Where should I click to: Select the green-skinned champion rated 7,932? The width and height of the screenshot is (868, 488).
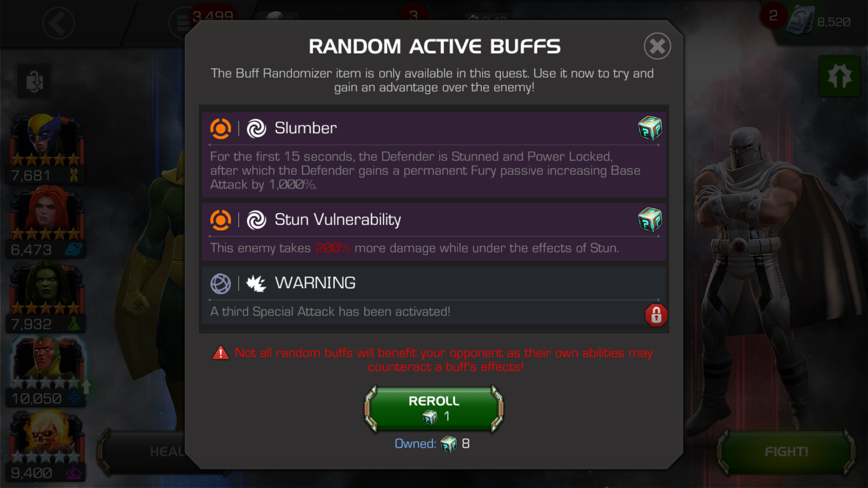(x=47, y=296)
